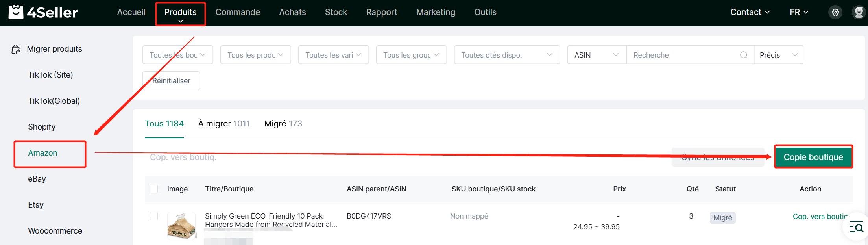Open the hangers product thumbnail
Image resolution: width=868 pixels, height=245 pixels.
181,226
